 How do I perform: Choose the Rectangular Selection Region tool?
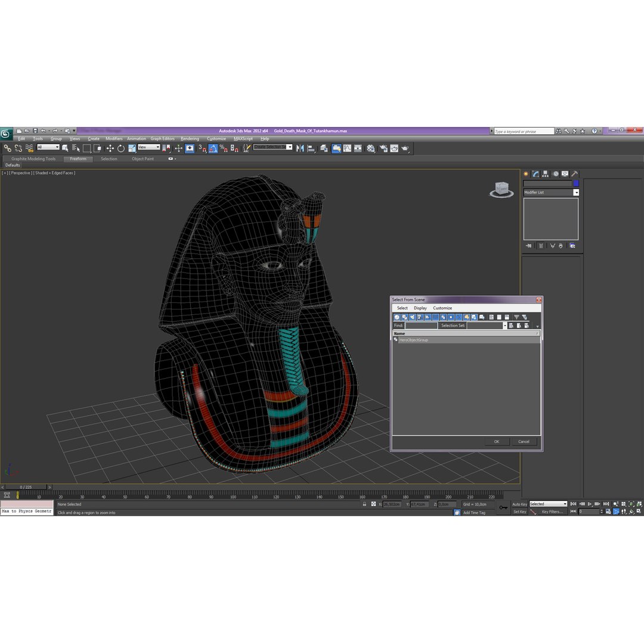click(x=86, y=148)
